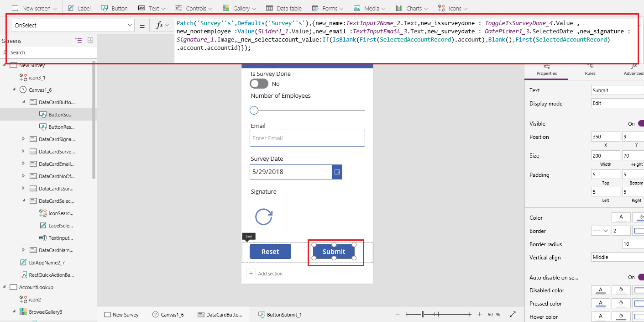Open the thumbnail grid view for Screens
644x322 pixels.
tap(90, 40)
